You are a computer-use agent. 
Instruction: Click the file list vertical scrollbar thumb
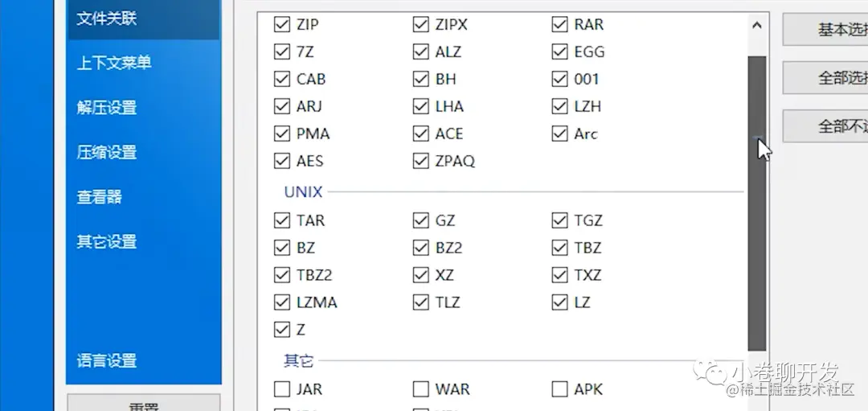click(x=756, y=201)
